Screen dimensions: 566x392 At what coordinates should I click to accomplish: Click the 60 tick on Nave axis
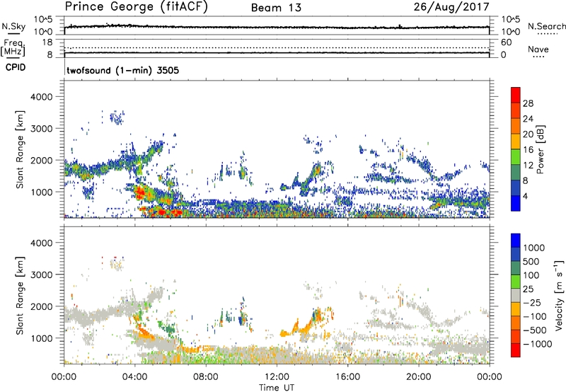pos(506,42)
